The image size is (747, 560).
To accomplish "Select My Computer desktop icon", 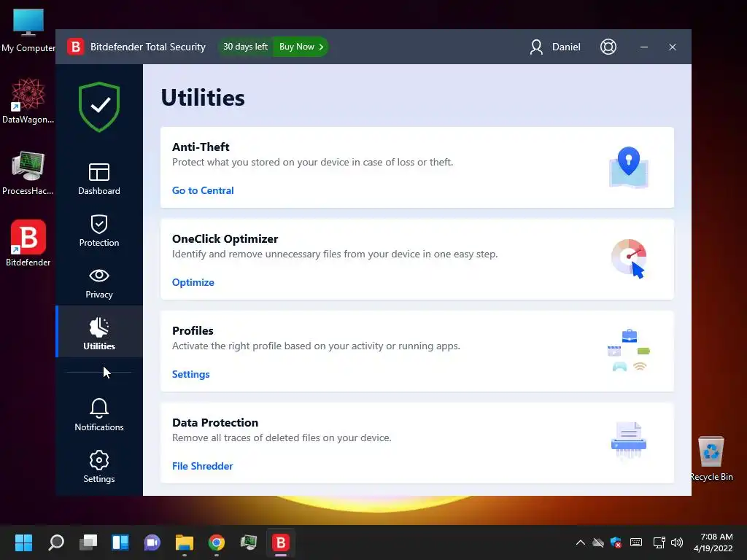I will pyautogui.click(x=28, y=31).
